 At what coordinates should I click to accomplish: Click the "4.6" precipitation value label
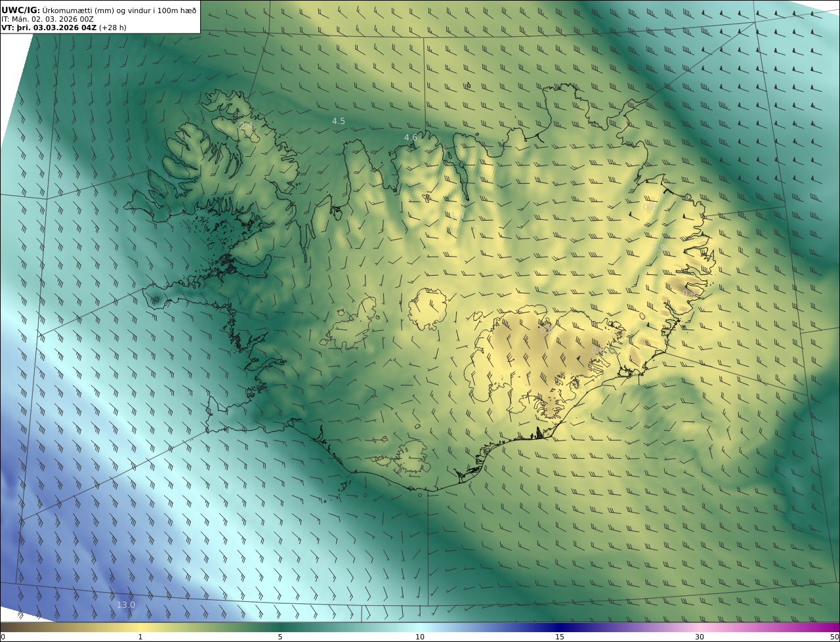(411, 137)
